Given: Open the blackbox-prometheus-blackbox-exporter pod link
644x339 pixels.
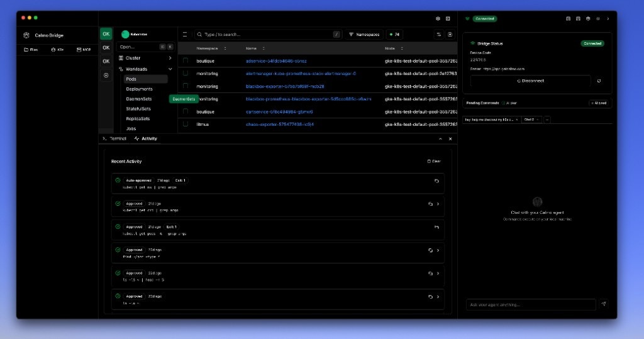Looking at the screenshot, I should click(308, 99).
